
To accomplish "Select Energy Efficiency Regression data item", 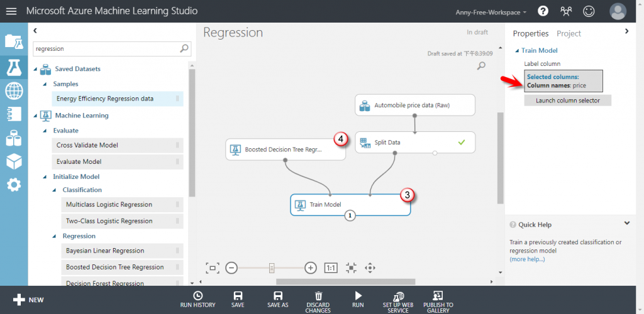I will (118, 99).
